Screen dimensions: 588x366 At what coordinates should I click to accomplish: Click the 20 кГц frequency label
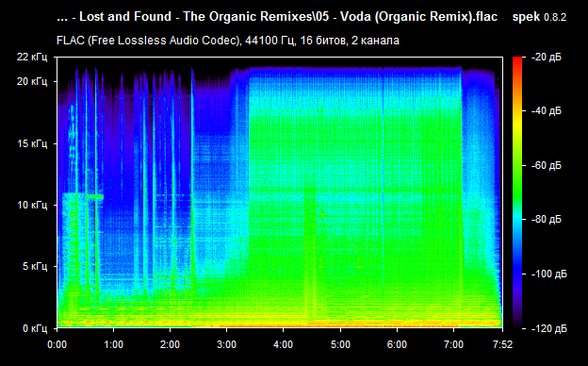32,81
